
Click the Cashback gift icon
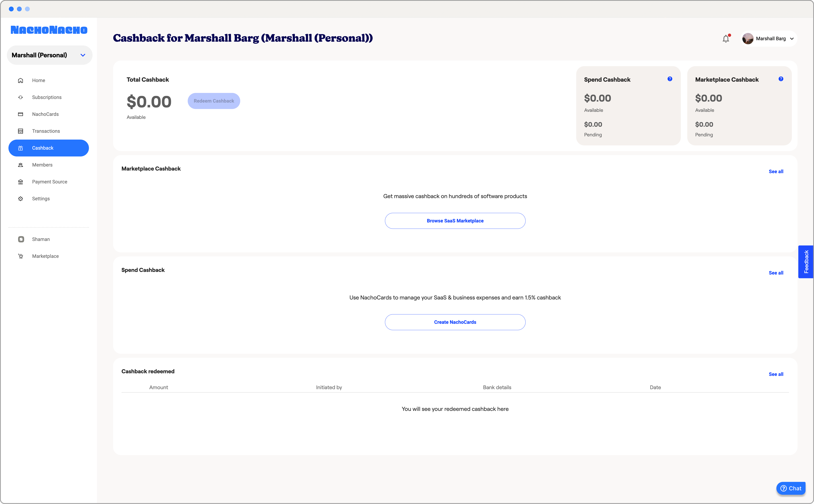click(20, 148)
